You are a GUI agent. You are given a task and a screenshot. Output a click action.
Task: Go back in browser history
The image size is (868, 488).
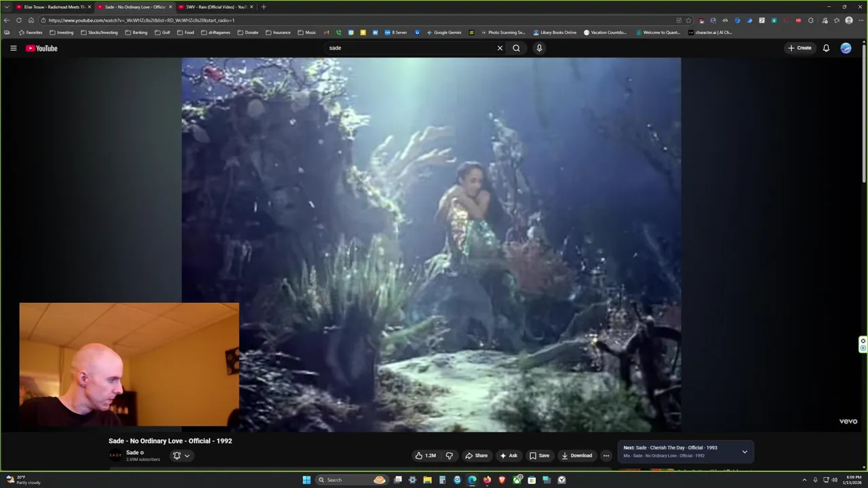point(7,20)
